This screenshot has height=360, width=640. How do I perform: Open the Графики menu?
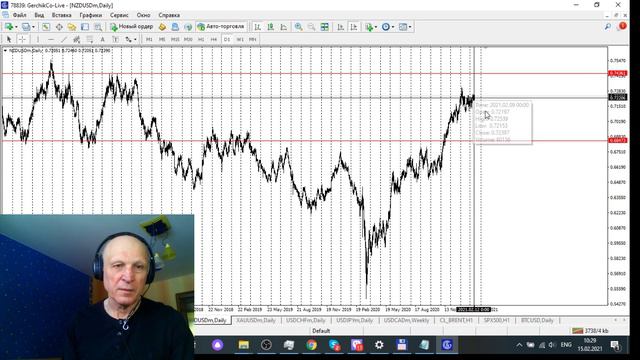tap(91, 15)
